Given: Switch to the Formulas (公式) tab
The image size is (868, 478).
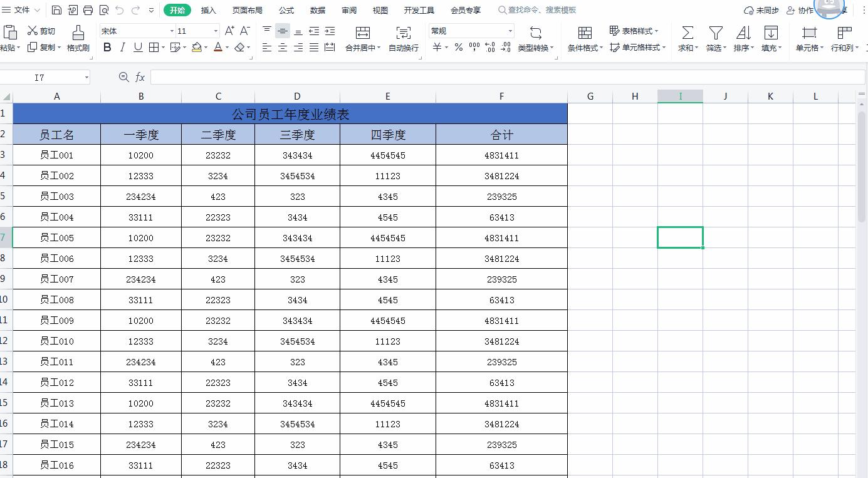Looking at the screenshot, I should pyautogui.click(x=286, y=10).
